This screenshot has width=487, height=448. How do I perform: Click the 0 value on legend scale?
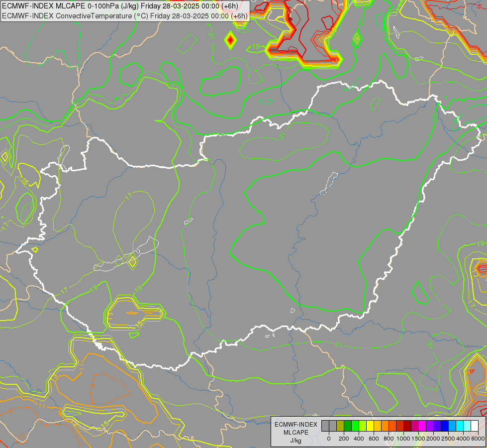[329, 439]
